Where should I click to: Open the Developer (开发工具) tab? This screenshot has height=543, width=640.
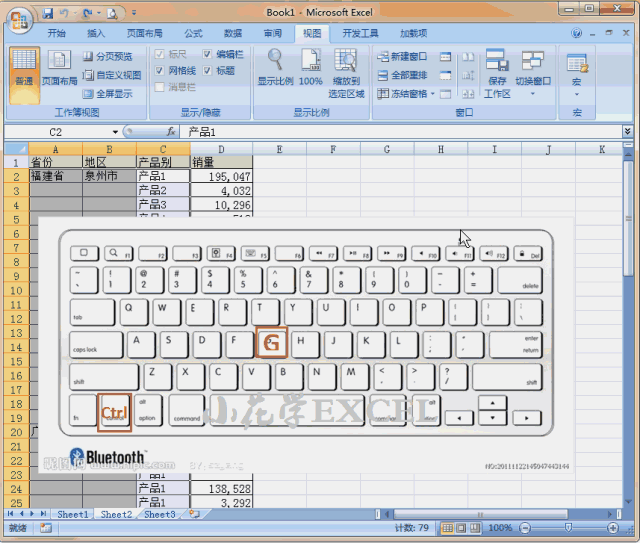360,33
